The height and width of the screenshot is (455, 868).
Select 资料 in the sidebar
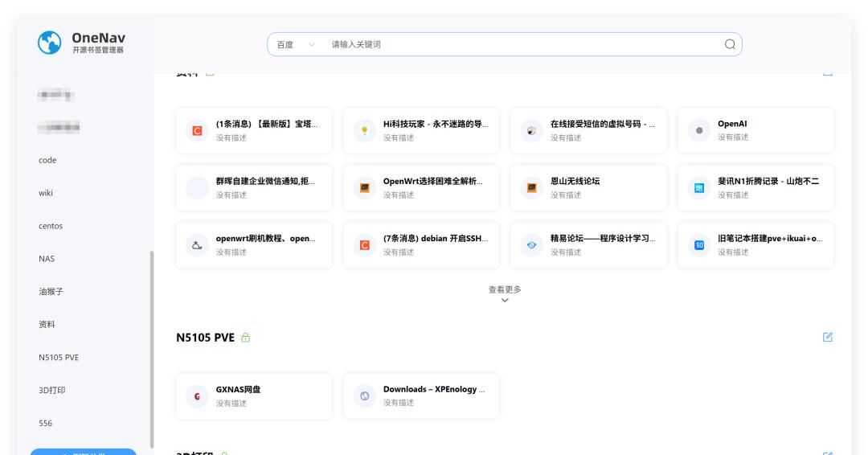pos(47,324)
